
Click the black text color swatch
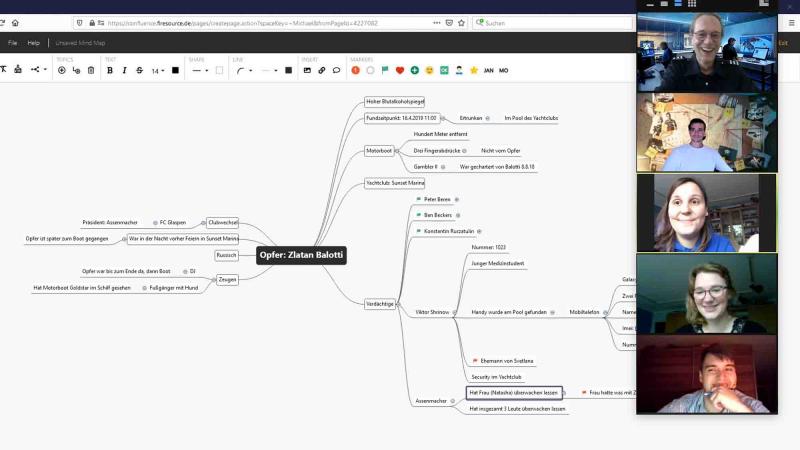click(176, 70)
